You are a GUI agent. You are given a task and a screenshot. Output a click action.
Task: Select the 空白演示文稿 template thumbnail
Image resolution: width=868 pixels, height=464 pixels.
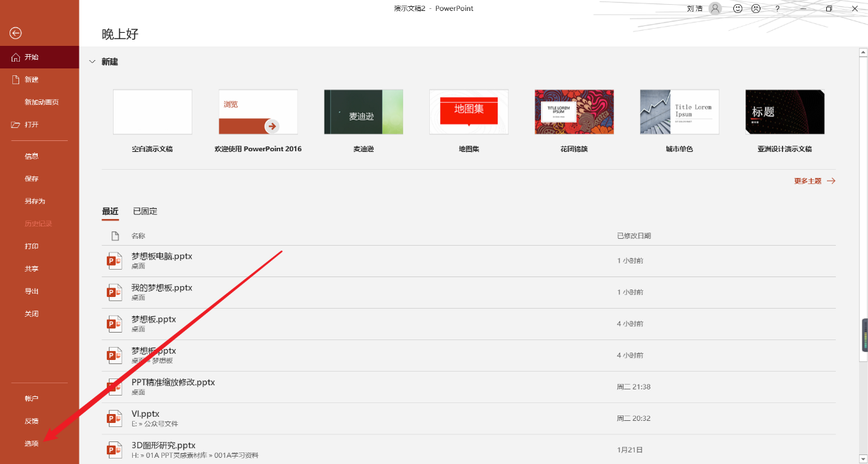click(x=153, y=112)
